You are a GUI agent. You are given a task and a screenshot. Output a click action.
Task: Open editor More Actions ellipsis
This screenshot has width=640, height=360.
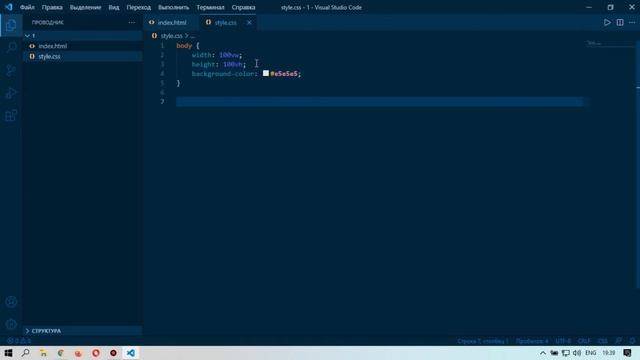point(632,22)
